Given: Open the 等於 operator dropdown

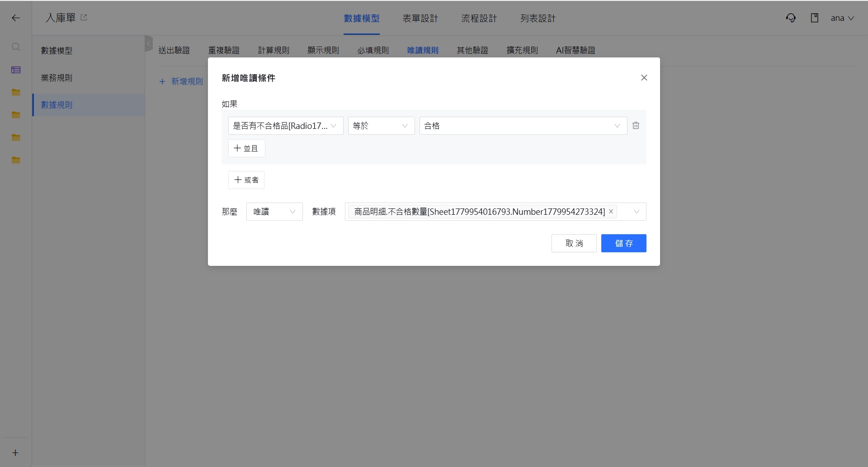Looking at the screenshot, I should point(381,126).
